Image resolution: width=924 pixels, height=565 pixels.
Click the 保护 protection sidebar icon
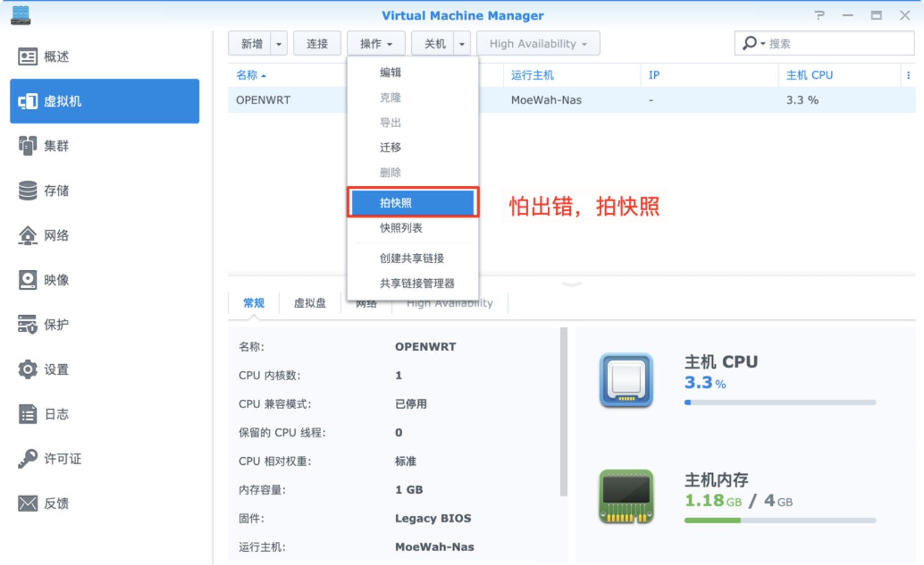coord(28,325)
